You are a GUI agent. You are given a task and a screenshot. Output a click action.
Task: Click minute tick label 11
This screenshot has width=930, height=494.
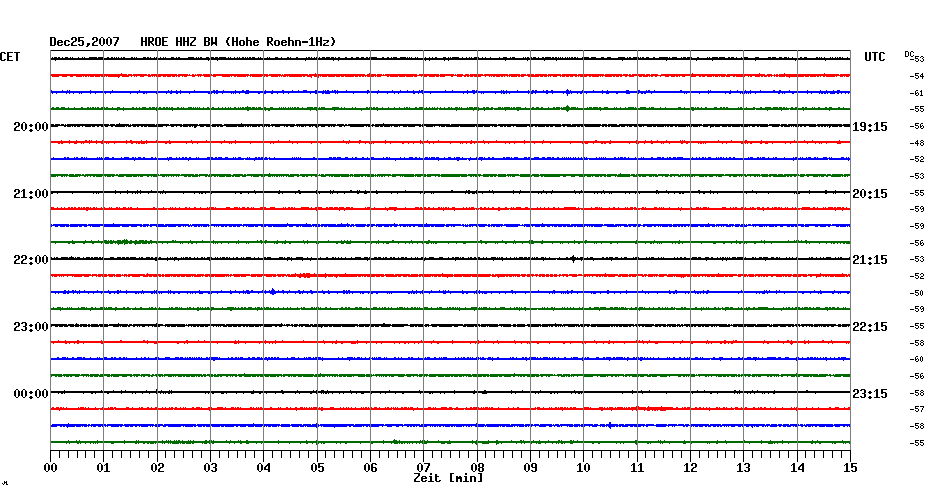(637, 468)
